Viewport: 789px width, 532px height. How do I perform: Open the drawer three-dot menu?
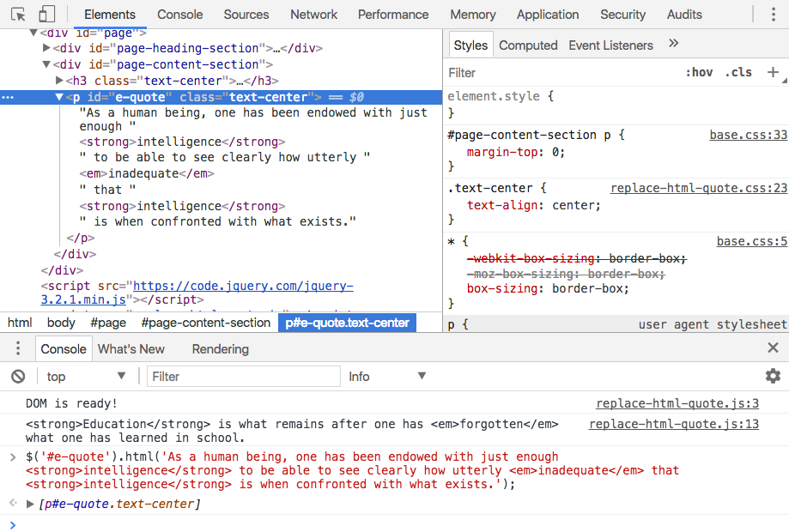pos(18,348)
